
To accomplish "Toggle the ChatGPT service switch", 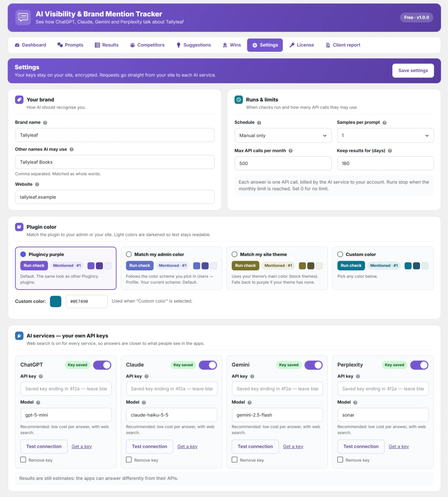I will 102,365.
